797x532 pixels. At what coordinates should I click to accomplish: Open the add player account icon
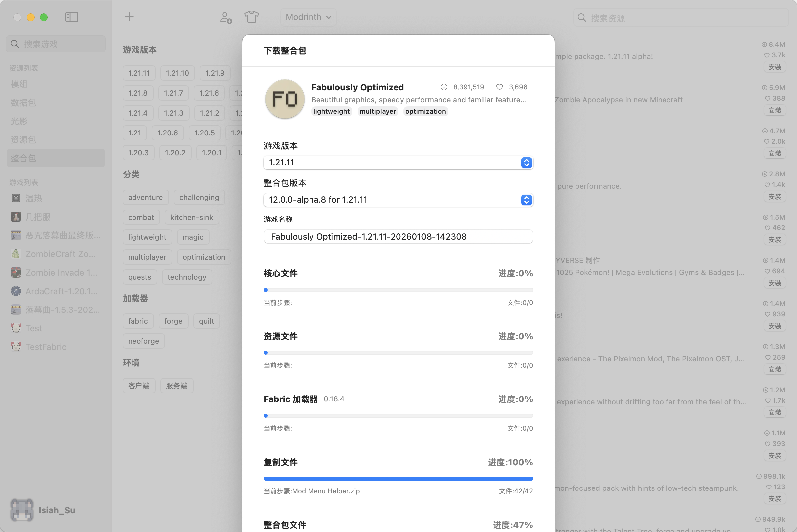[225, 17]
